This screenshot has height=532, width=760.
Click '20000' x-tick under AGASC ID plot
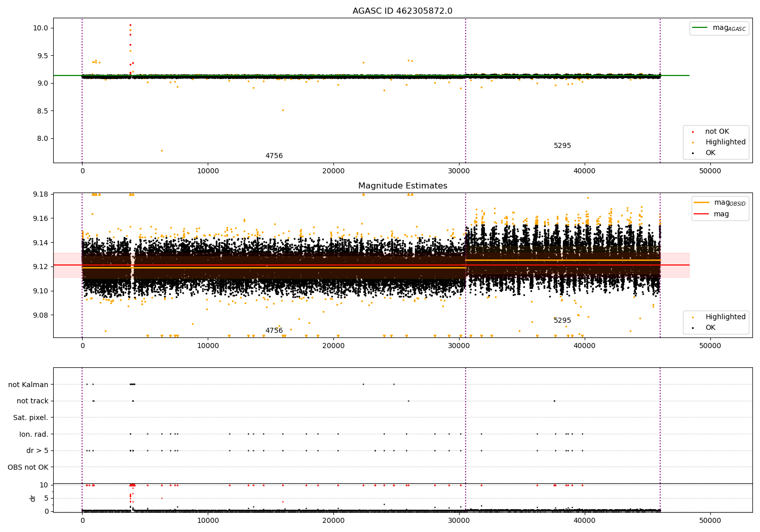click(333, 171)
